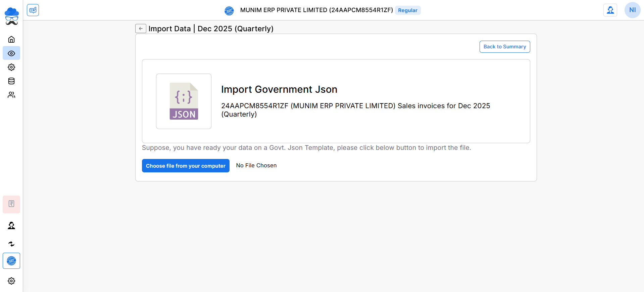Click the support agent icon in the top-right header
Viewport: 644px width, 292px height.
(610, 10)
